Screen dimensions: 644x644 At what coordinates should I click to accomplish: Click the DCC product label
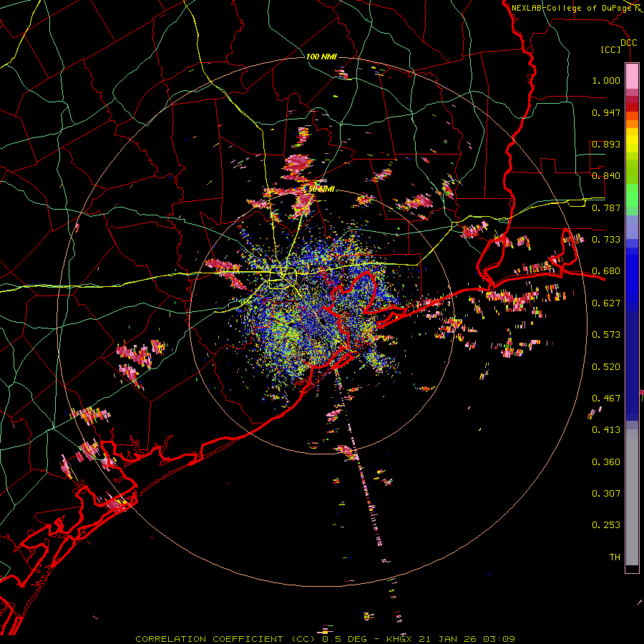coord(628,43)
